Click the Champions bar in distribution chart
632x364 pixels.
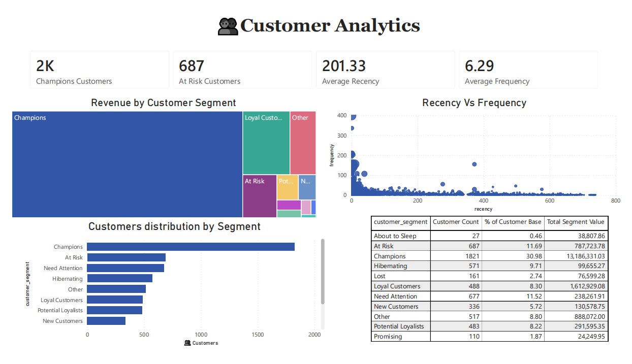[x=191, y=247]
